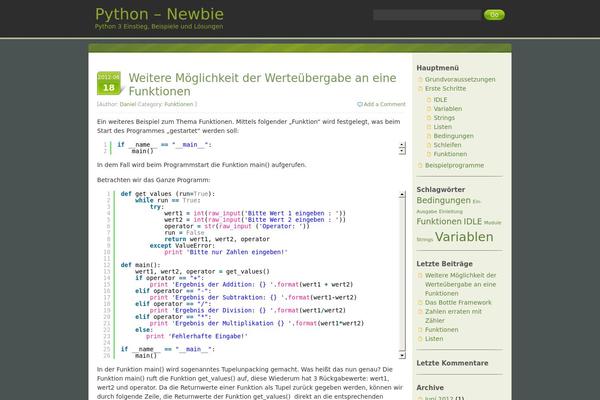
Task: Open the post title 'Weitere Möglichkeit der Werteübergabe'
Action: pyautogui.click(x=262, y=85)
